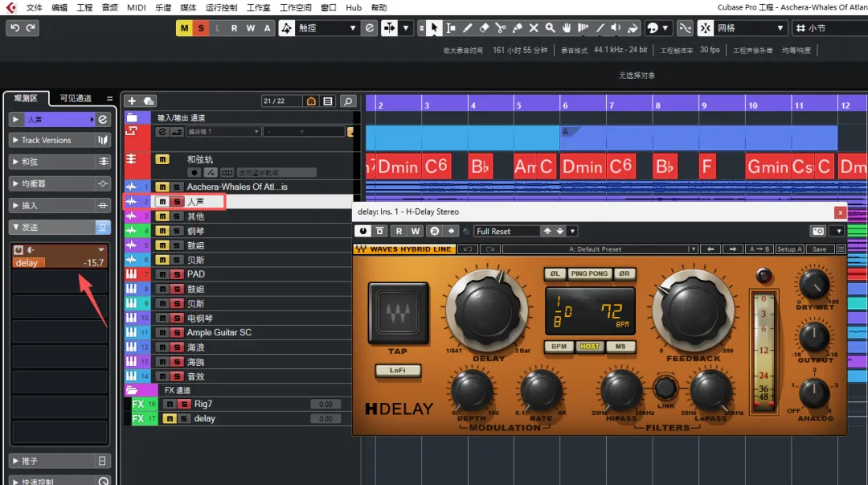Click the large FEEDBACK knob
This screenshot has height=485, width=868.
[x=694, y=311]
